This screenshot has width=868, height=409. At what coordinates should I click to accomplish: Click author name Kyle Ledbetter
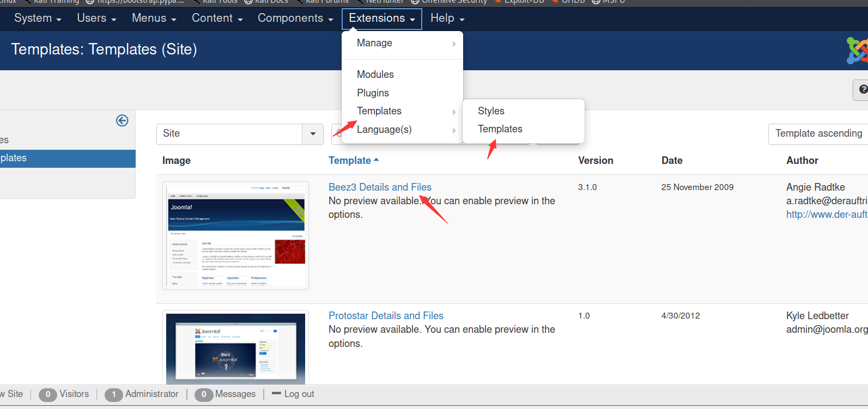click(x=817, y=316)
